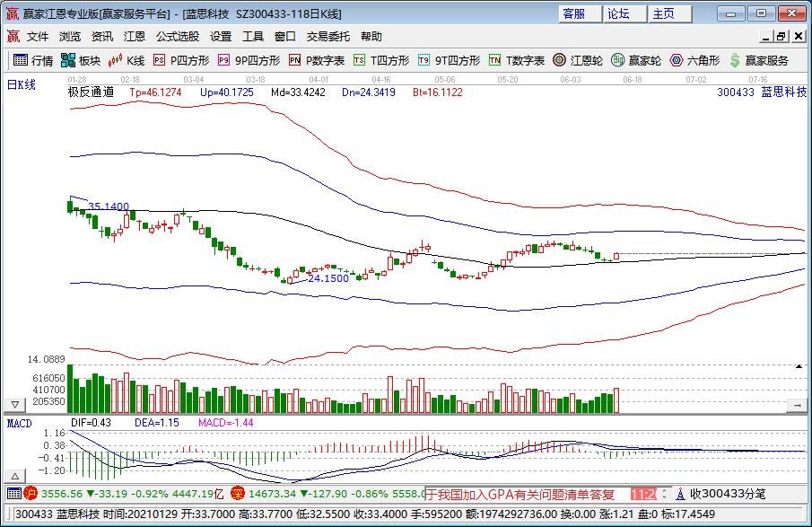Open 赢家服务 service from toolbar
The image size is (812, 527).
click(x=759, y=61)
